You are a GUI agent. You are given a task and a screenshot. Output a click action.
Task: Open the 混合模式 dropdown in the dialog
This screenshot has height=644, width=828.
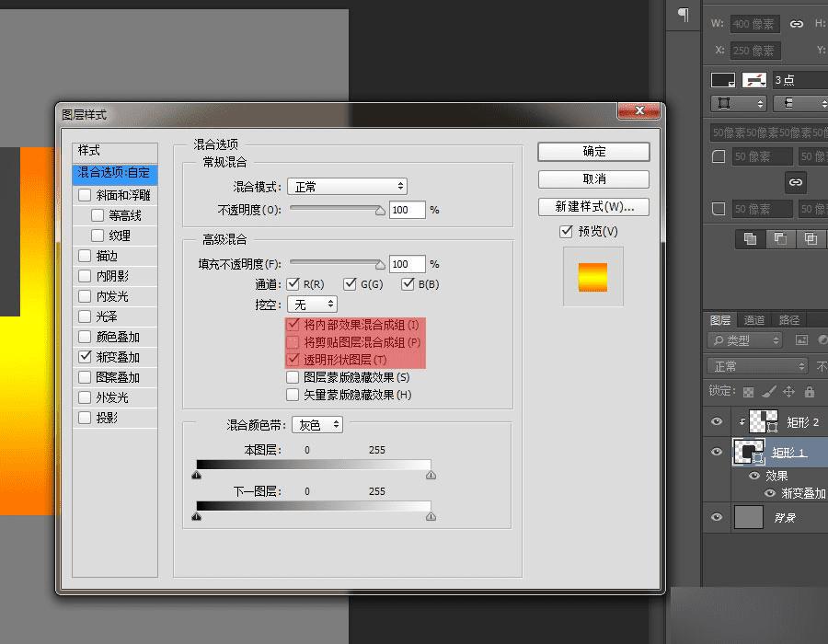pos(347,187)
